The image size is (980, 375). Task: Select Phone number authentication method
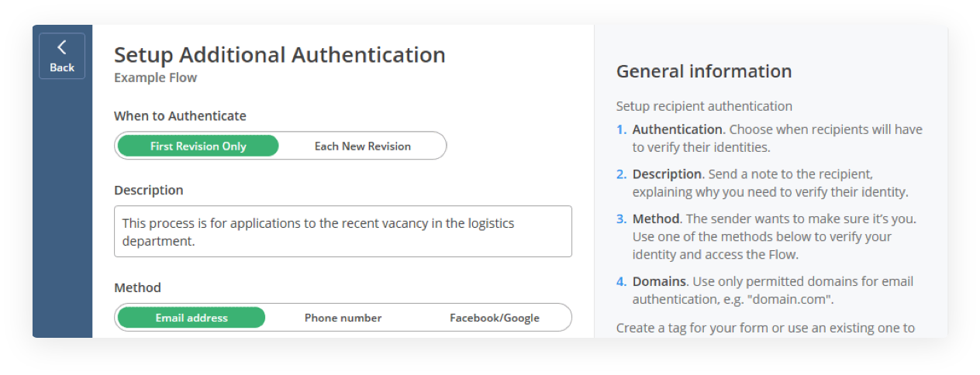[x=343, y=318]
